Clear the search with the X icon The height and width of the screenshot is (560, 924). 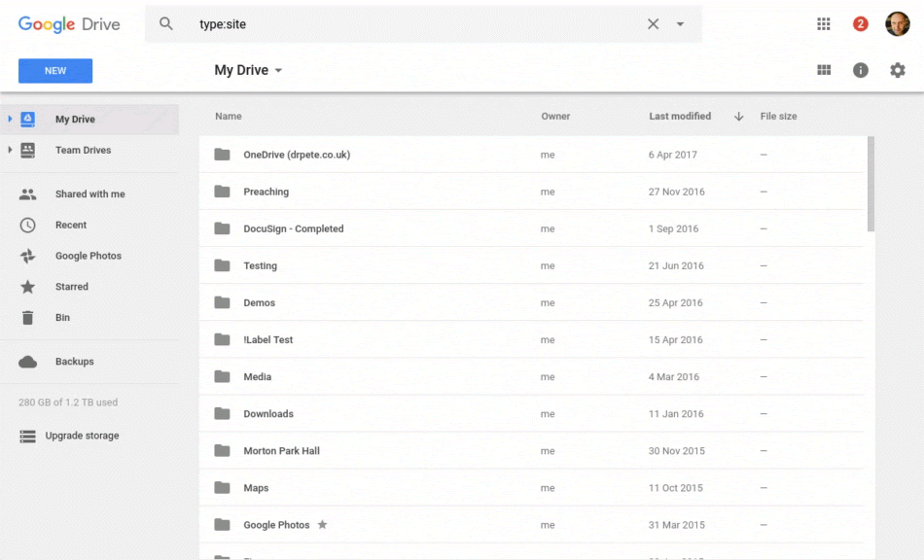(x=653, y=24)
